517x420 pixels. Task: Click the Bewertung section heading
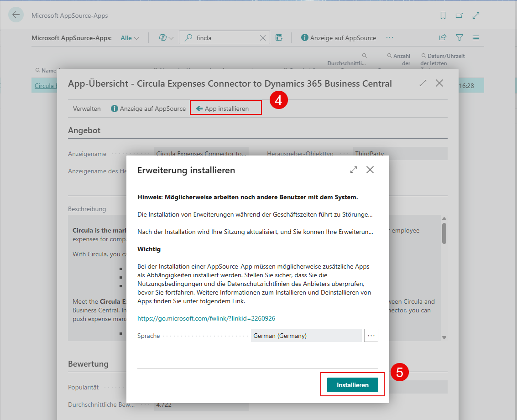(x=88, y=364)
